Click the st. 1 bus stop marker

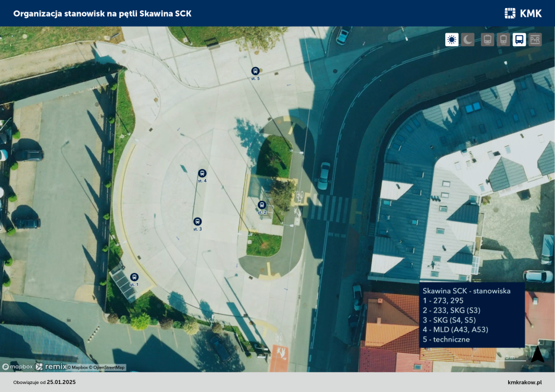tap(134, 277)
